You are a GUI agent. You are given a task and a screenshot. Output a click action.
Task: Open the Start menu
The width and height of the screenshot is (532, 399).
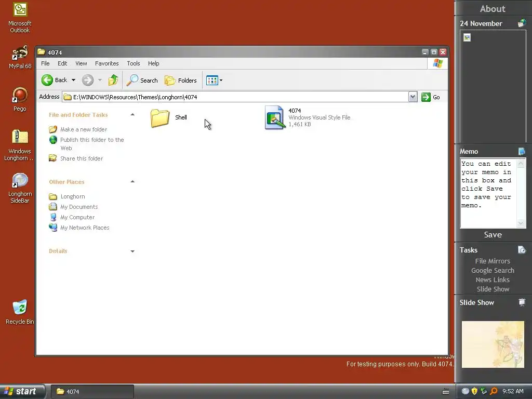pos(22,392)
